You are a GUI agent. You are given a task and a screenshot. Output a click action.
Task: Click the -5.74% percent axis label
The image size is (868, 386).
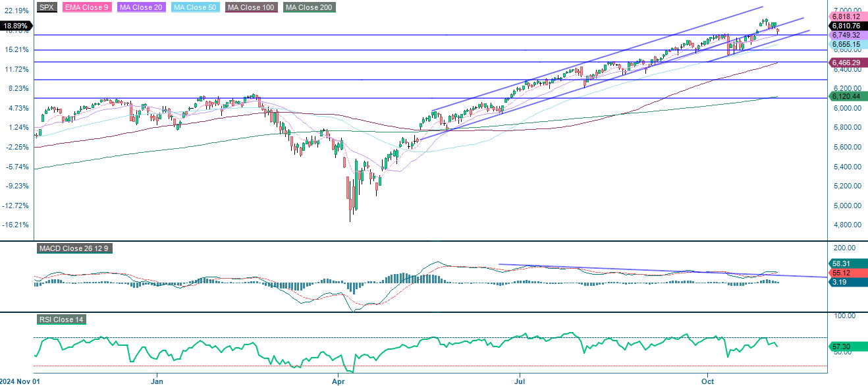(16, 167)
